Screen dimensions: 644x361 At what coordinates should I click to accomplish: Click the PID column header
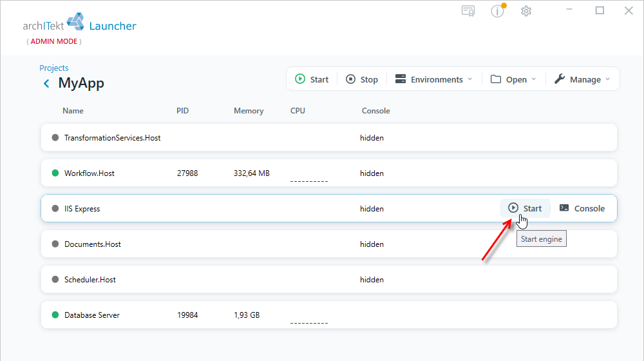pyautogui.click(x=182, y=111)
